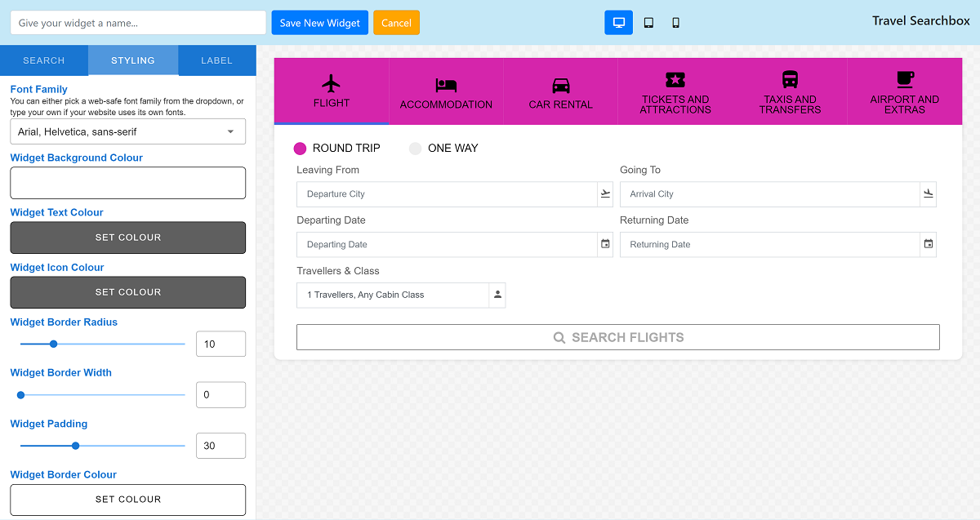Open Departing Date calendar picker
The width and height of the screenshot is (980, 520).
tap(605, 244)
